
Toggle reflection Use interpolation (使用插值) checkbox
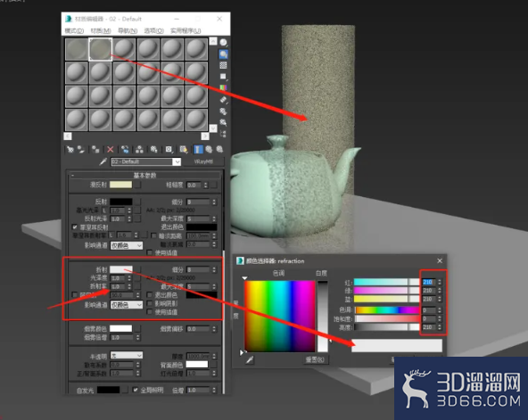(x=150, y=252)
